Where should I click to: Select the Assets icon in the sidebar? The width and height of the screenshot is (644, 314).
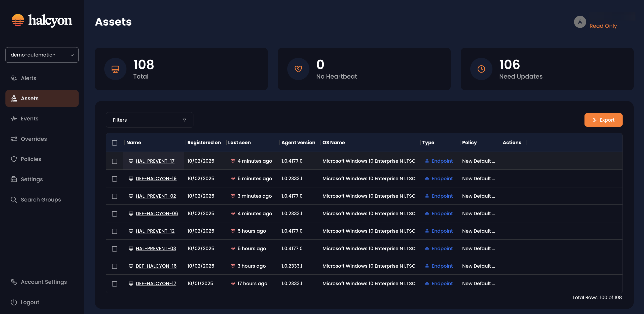click(x=14, y=98)
